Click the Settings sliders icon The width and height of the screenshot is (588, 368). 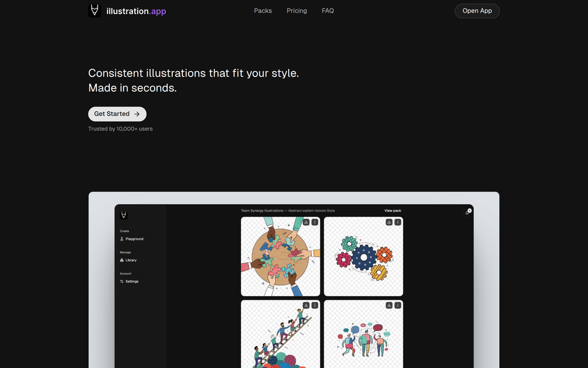122,281
